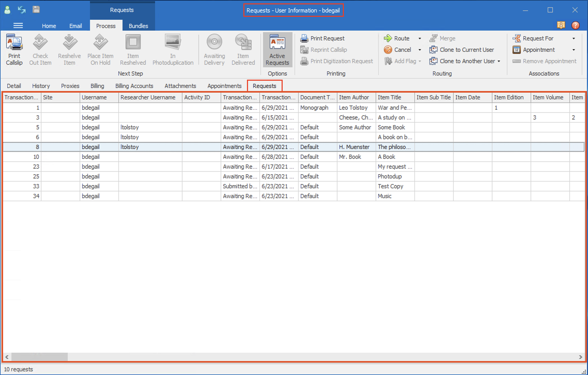Open the Route dropdown arrow
The width and height of the screenshot is (588, 375).
[x=419, y=38]
